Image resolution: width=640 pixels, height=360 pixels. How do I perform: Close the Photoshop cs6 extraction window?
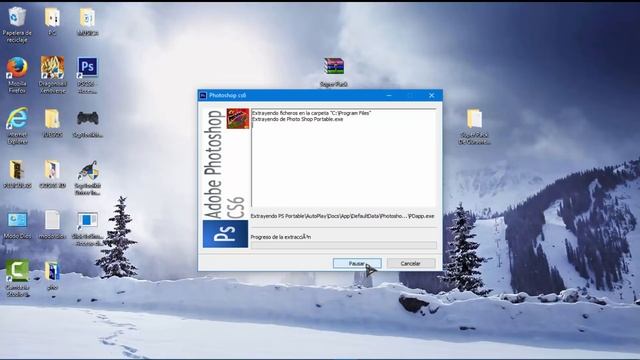(x=431, y=96)
